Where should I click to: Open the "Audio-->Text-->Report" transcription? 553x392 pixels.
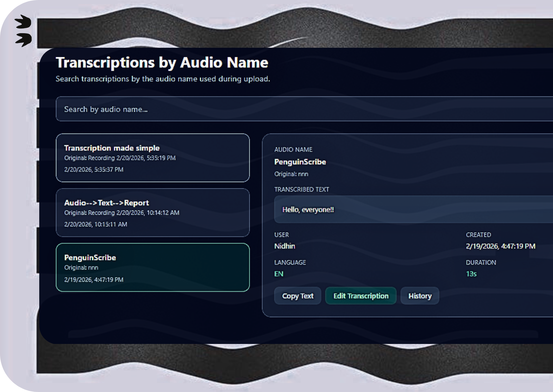coord(153,212)
